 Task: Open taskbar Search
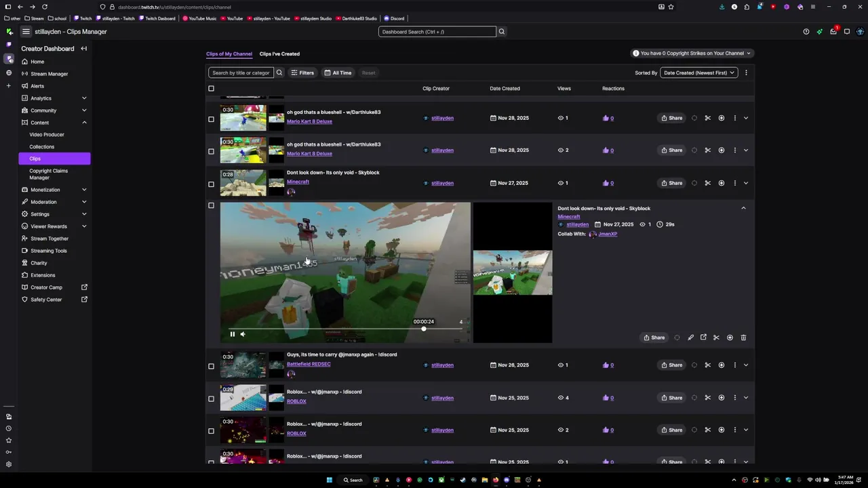pyautogui.click(x=353, y=480)
